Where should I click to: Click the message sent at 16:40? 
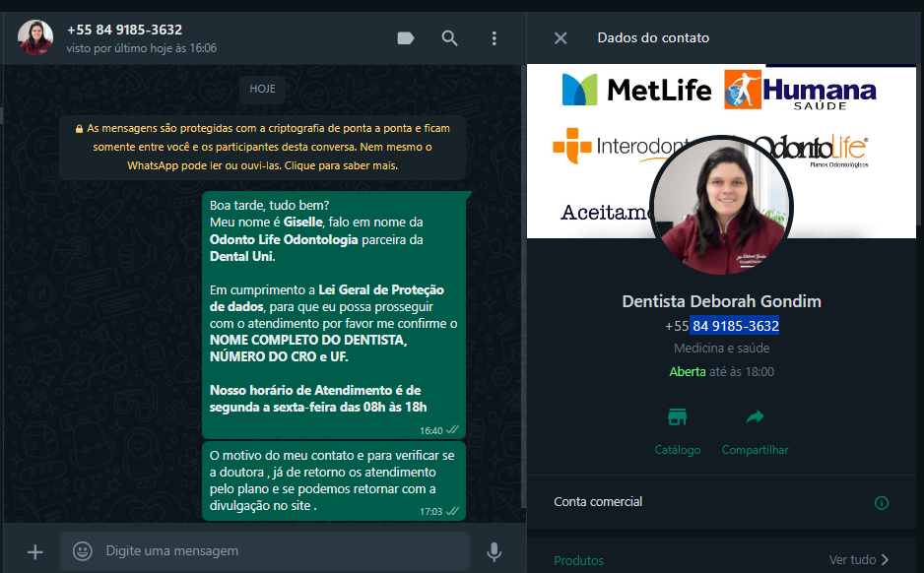tap(334, 315)
